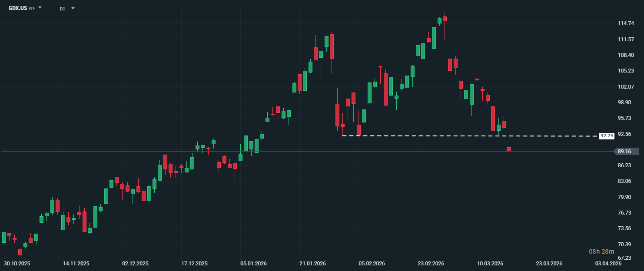Click the 102.07 level on price scale

tap(624, 87)
